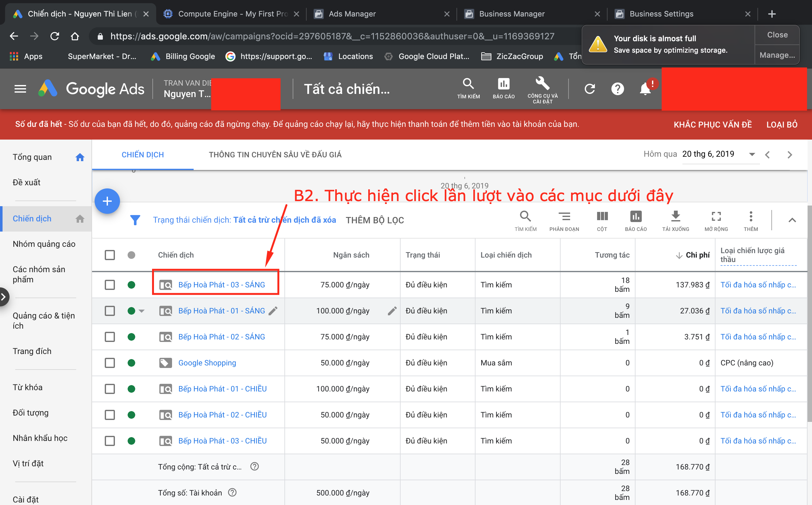
Task: Click green status dot of Google Shopping
Action: 131,363
